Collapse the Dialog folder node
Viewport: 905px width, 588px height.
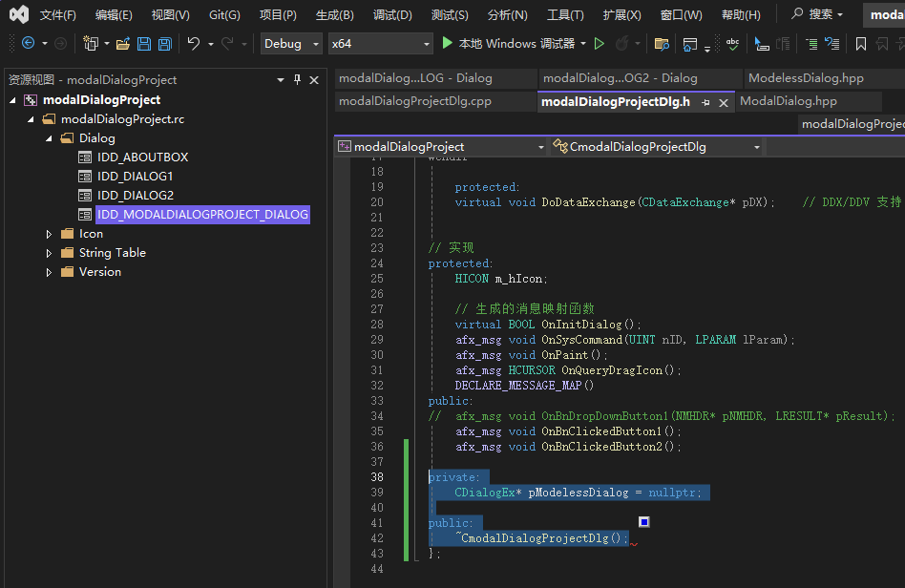click(x=50, y=138)
